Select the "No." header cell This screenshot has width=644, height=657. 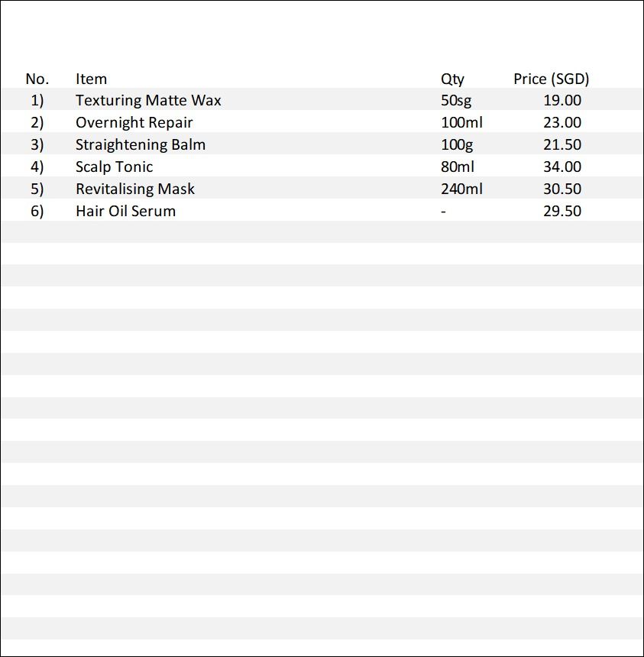(37, 79)
